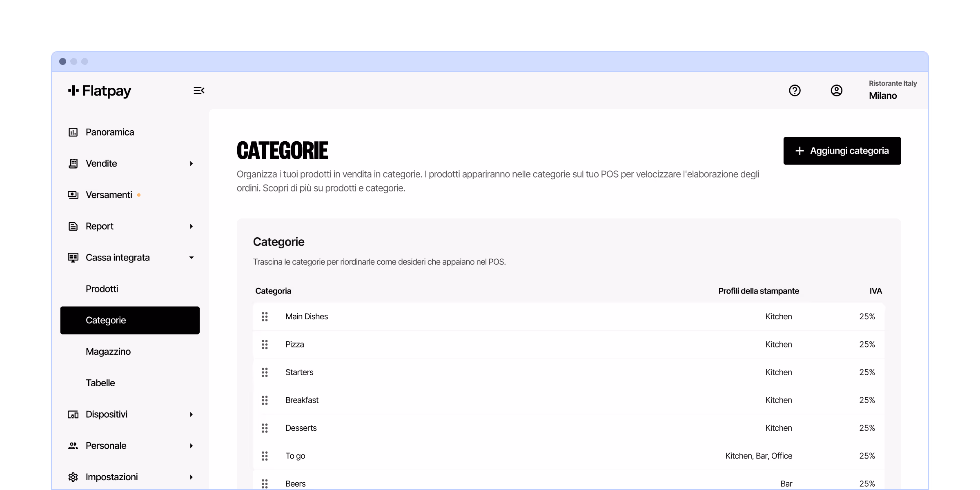Open the Tabelle menu item
Screen dimensions: 980x490
pyautogui.click(x=100, y=383)
